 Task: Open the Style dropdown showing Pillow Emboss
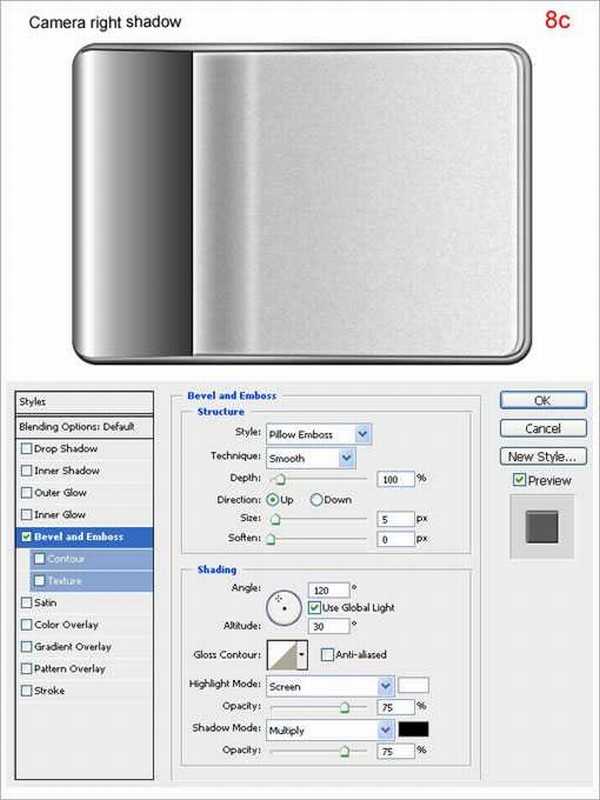tap(318, 434)
